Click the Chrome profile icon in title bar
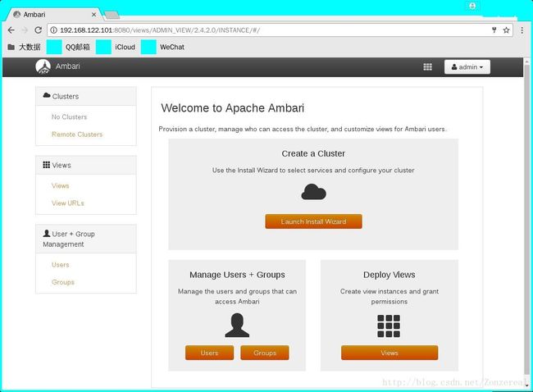 [x=472, y=6]
